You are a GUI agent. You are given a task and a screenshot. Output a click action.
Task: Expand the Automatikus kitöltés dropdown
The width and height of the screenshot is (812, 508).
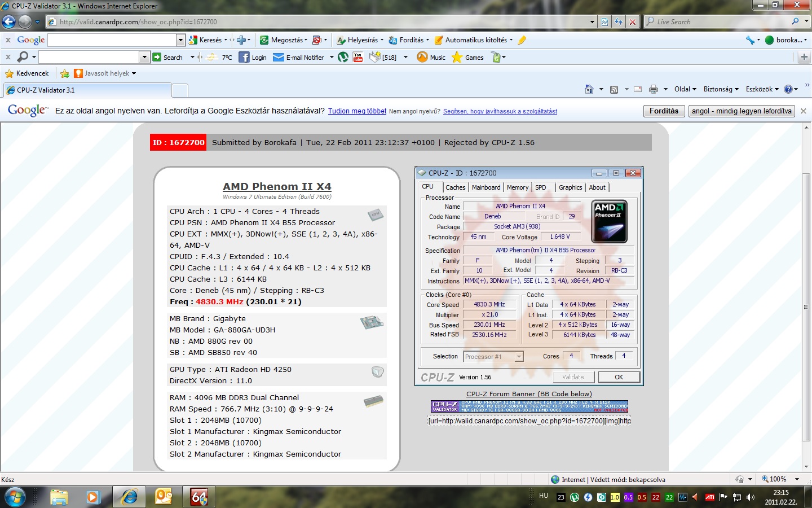point(511,40)
